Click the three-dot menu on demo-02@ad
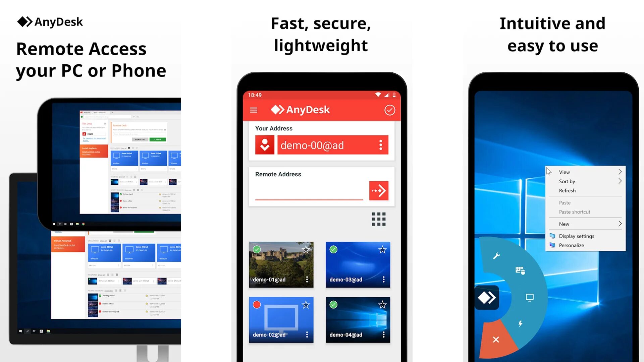 pyautogui.click(x=307, y=334)
